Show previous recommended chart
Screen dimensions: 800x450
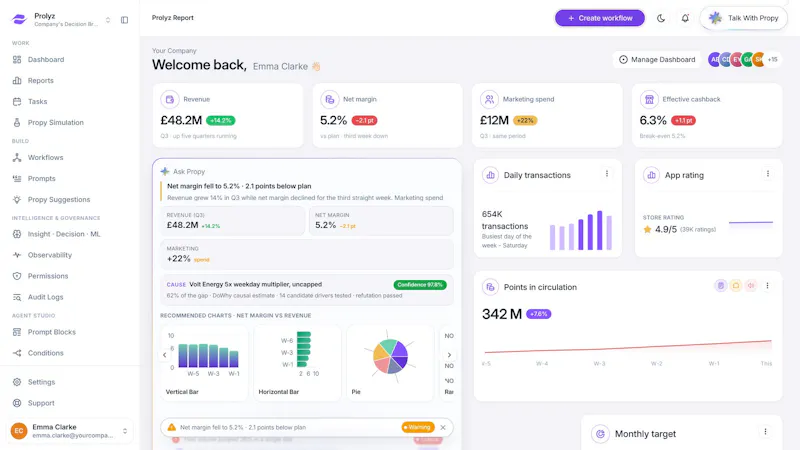[x=164, y=355]
